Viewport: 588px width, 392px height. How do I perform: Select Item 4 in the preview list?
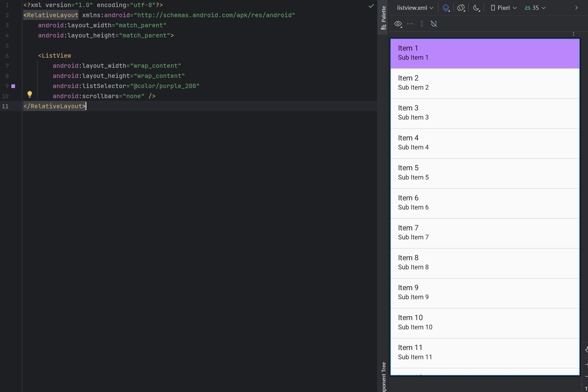pyautogui.click(x=485, y=143)
